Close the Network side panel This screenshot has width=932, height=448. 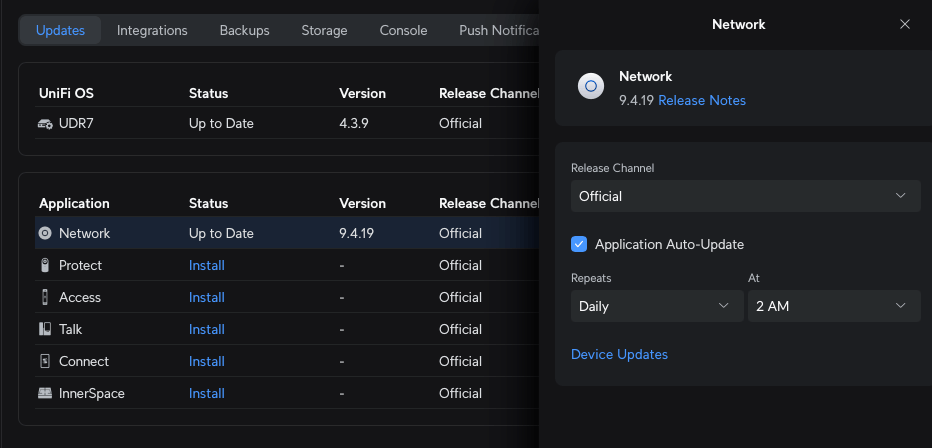905,24
